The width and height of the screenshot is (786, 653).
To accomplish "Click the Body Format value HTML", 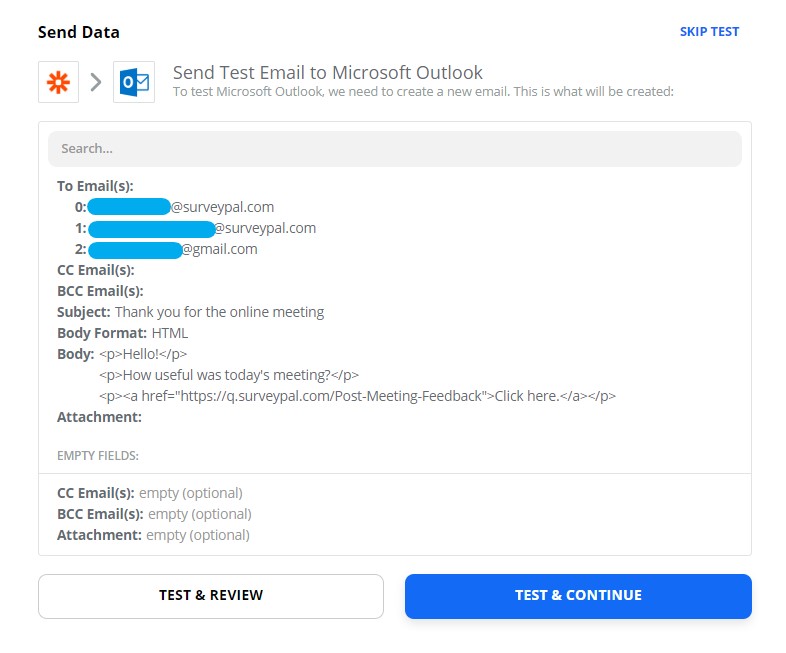I will [169, 333].
